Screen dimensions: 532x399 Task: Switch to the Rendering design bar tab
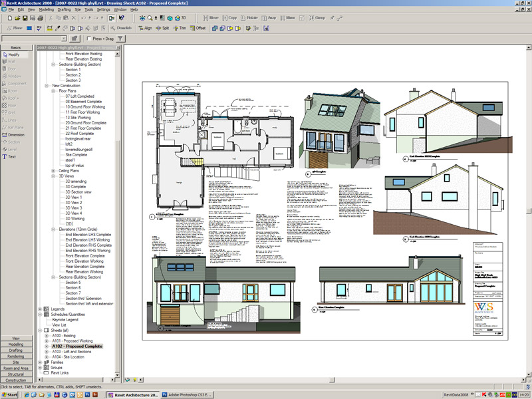point(15,356)
